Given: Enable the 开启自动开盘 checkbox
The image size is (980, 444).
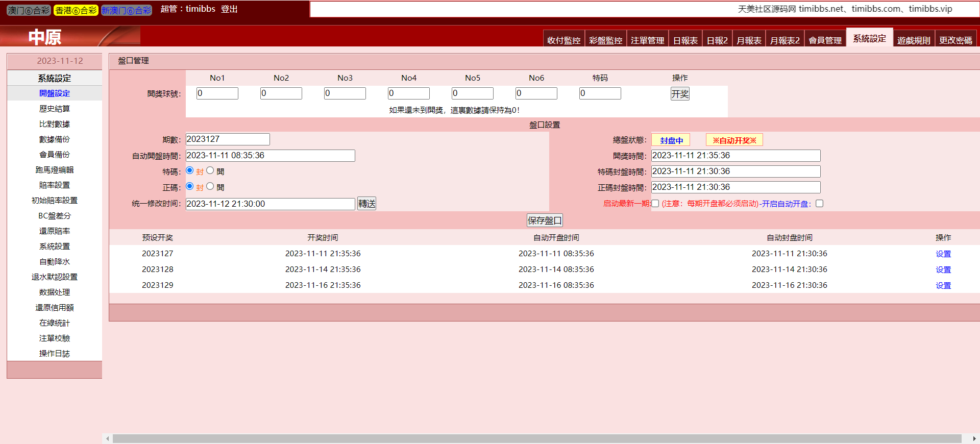Looking at the screenshot, I should 820,204.
